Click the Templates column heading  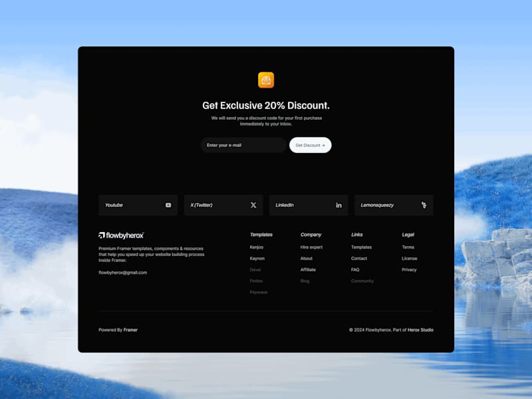click(261, 235)
